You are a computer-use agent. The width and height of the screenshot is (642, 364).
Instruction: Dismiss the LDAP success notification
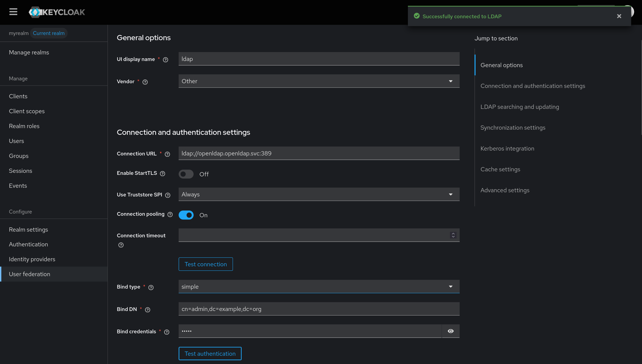[619, 16]
